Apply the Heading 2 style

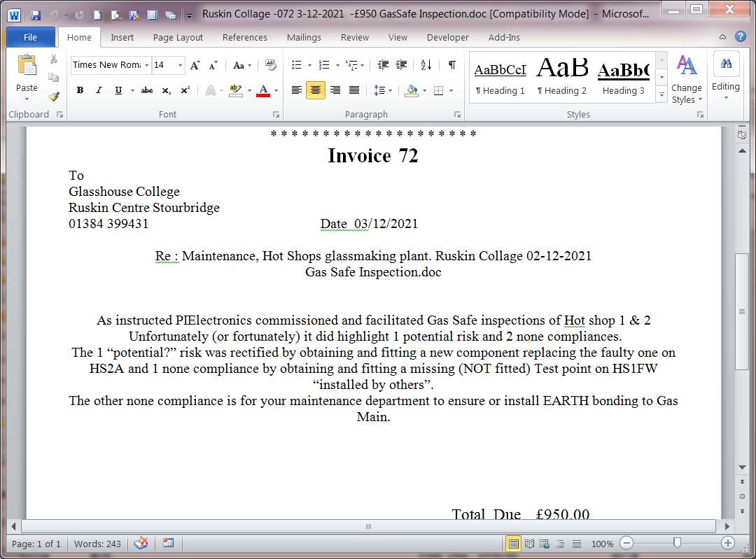[562, 77]
